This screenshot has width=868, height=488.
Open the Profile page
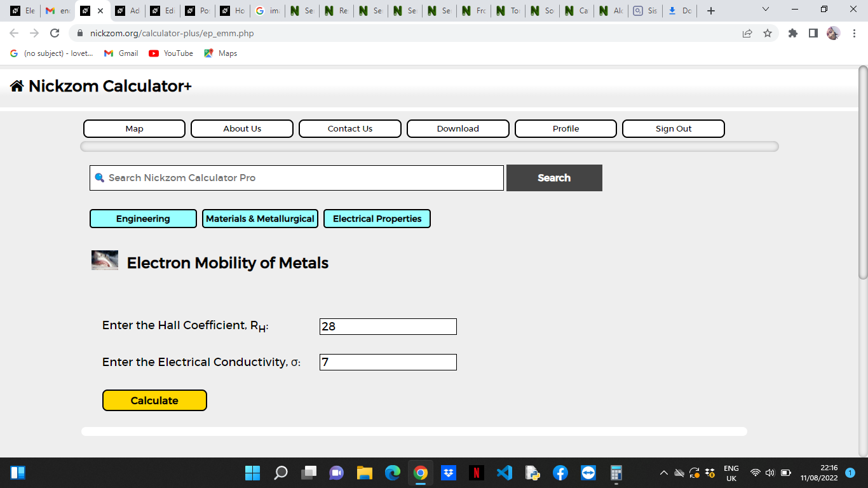tap(566, 128)
